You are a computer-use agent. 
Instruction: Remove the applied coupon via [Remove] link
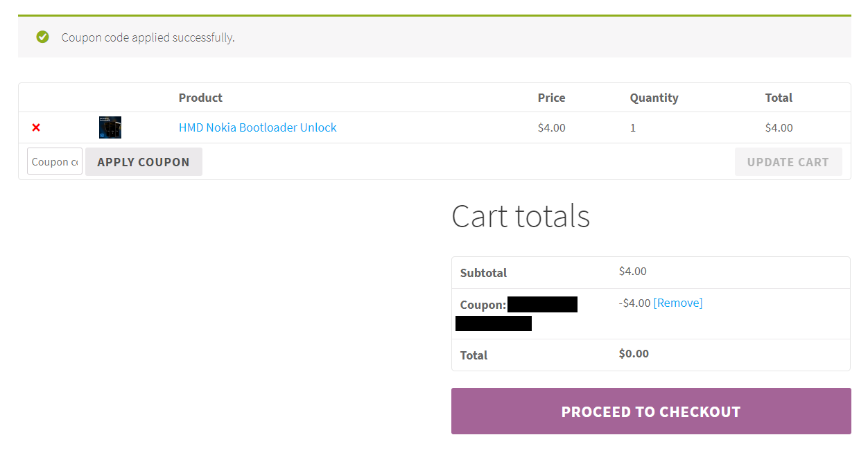pos(678,303)
